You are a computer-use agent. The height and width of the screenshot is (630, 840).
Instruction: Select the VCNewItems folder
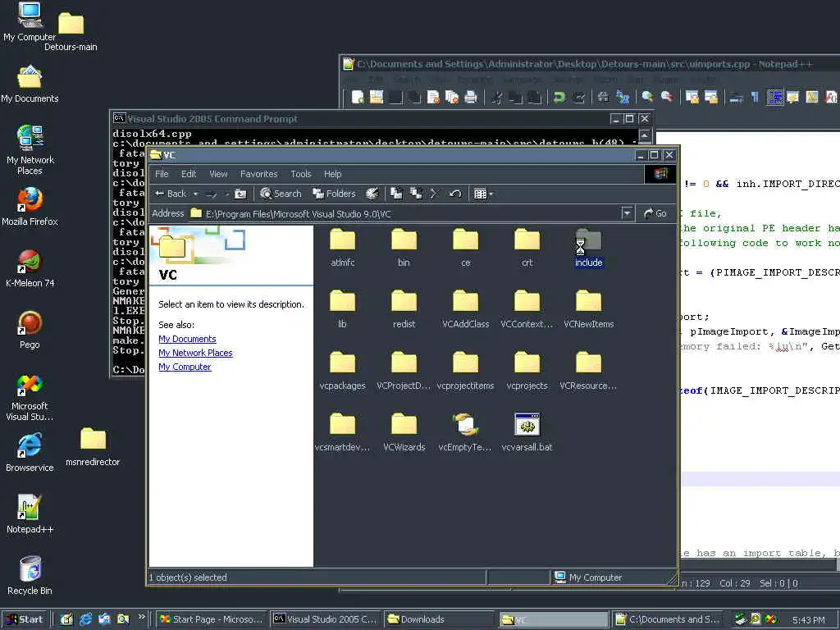tap(589, 308)
